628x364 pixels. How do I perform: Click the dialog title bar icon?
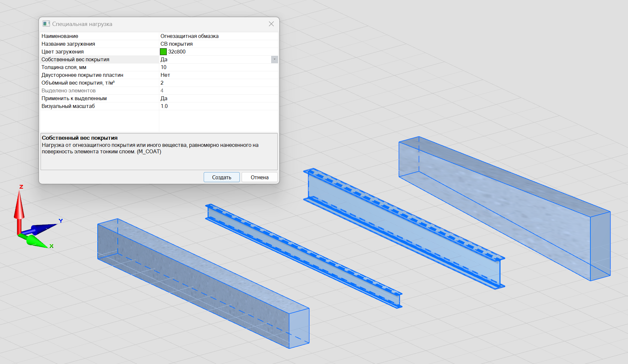[x=46, y=24]
